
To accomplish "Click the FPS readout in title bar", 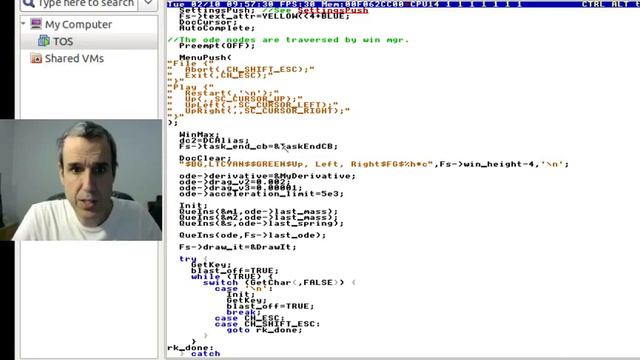I will [x=297, y=4].
